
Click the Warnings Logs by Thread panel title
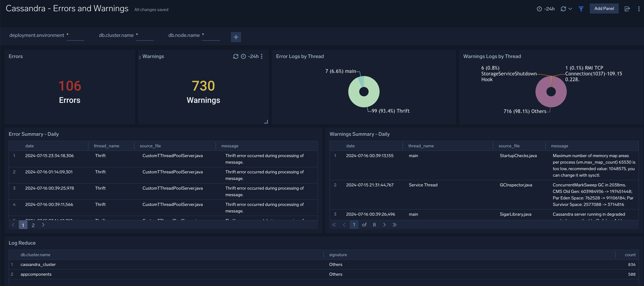point(492,56)
